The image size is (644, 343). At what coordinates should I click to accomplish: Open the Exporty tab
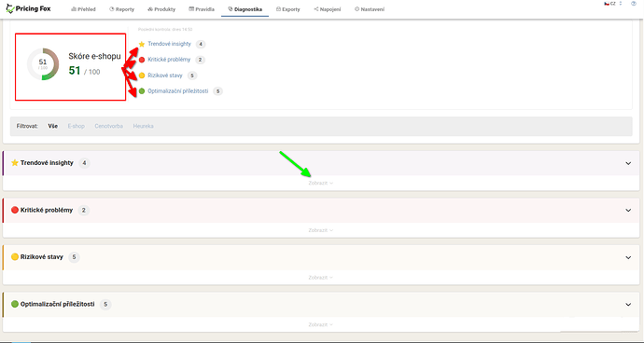pos(287,9)
